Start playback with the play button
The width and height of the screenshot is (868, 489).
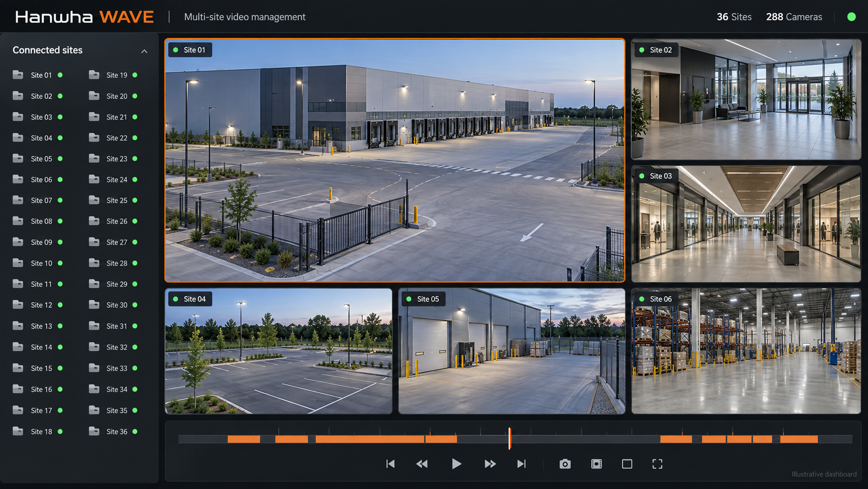pos(456,464)
